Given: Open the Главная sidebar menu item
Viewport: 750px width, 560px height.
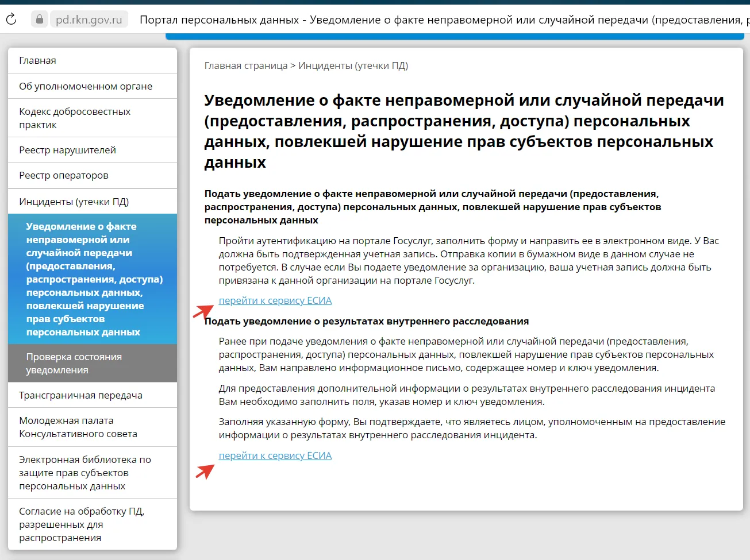Looking at the screenshot, I should (37, 60).
